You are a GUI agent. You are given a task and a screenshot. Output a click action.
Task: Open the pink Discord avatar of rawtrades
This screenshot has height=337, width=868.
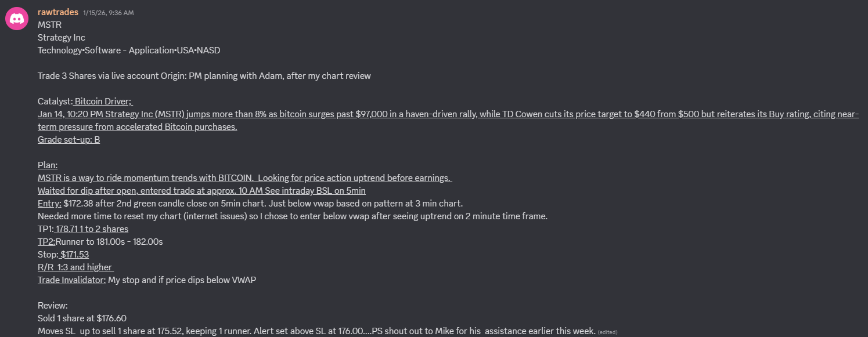[x=17, y=19]
